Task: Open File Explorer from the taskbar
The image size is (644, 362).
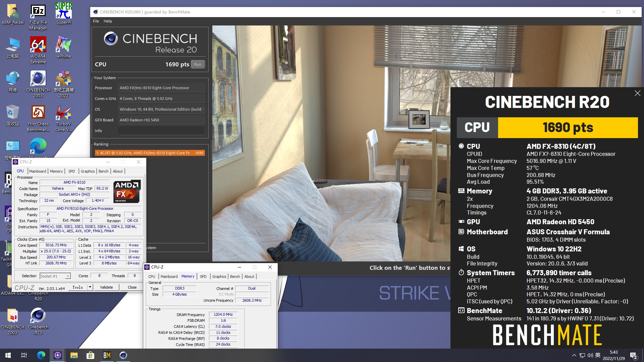Action: [x=74, y=355]
